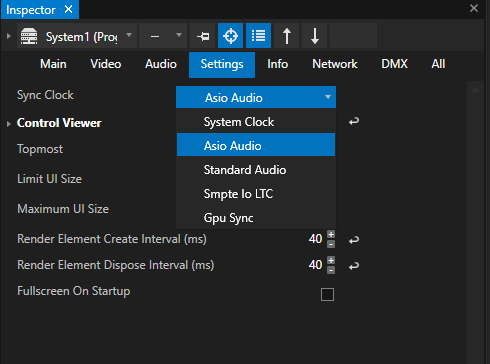Reset Render Element Create Interval value
This screenshot has height=364, width=490.
[354, 240]
